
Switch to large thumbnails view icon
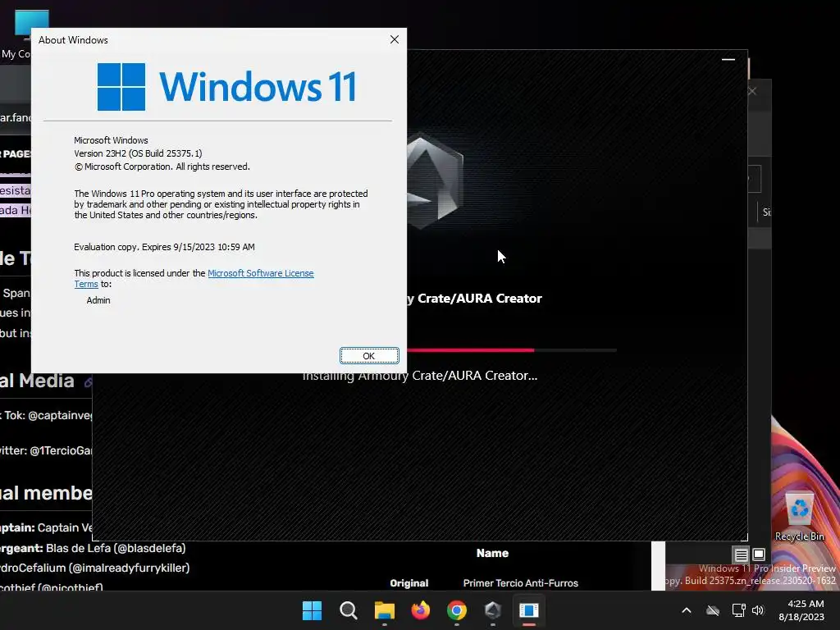[x=759, y=555]
